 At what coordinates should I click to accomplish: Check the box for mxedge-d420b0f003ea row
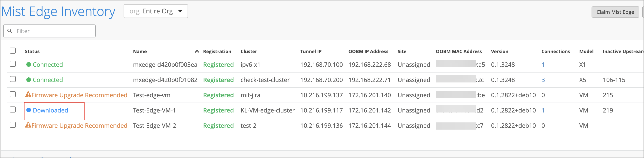point(13,64)
